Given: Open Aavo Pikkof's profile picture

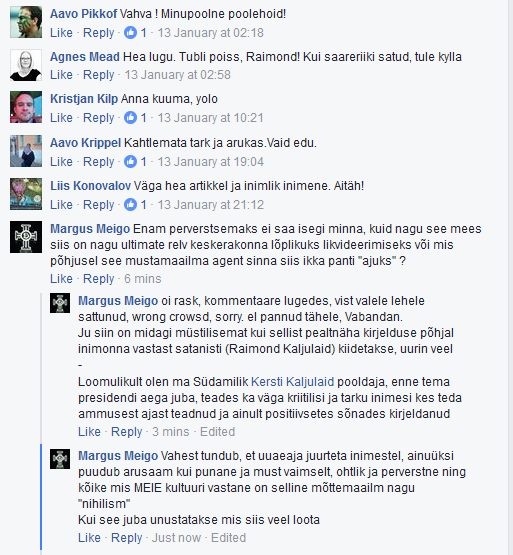Looking at the screenshot, I should 26,22.
